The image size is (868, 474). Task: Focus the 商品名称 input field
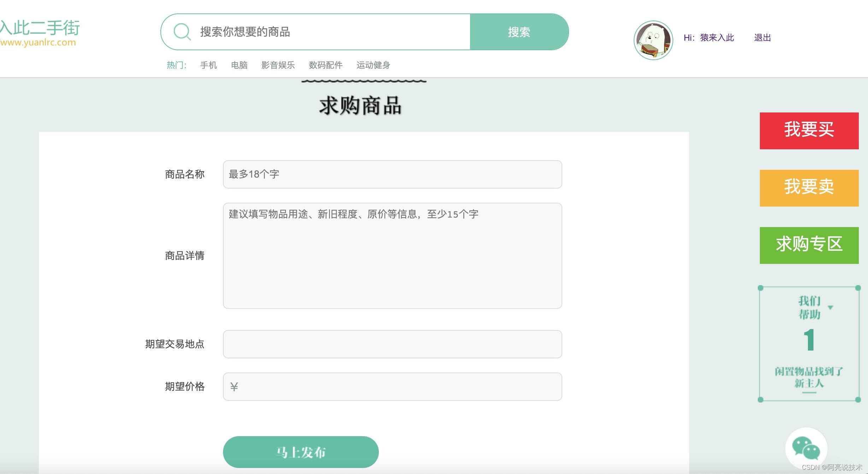[x=392, y=174]
